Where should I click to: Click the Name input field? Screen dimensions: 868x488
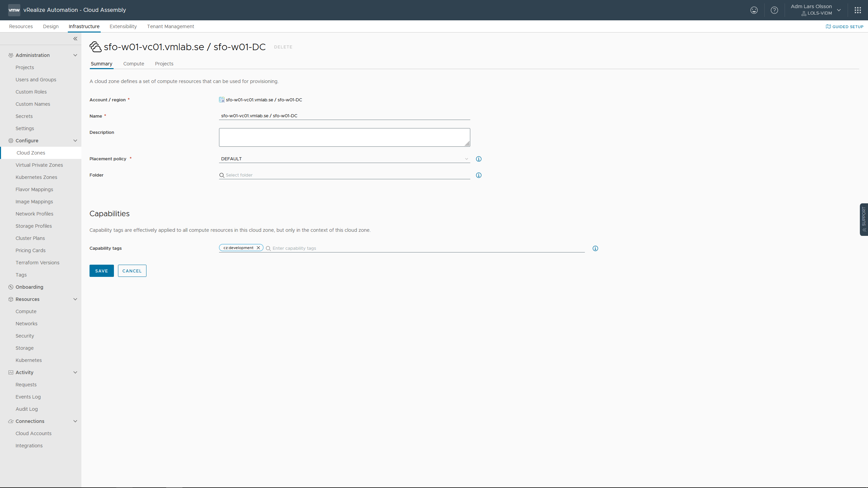[x=344, y=116]
